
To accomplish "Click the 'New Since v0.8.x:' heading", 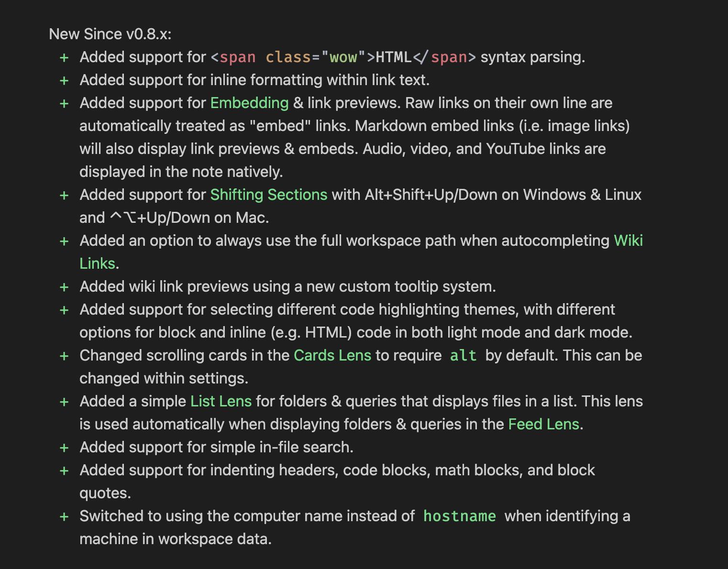I will tap(110, 34).
